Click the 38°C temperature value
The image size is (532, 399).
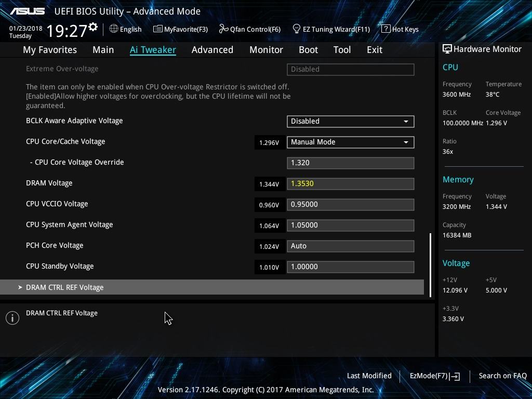493,95
